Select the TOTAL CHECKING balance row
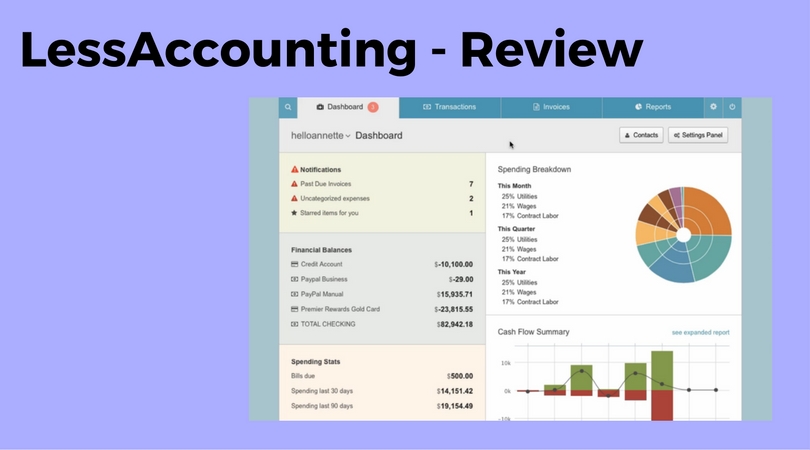Viewport: 810px width, 450px height. click(382, 324)
